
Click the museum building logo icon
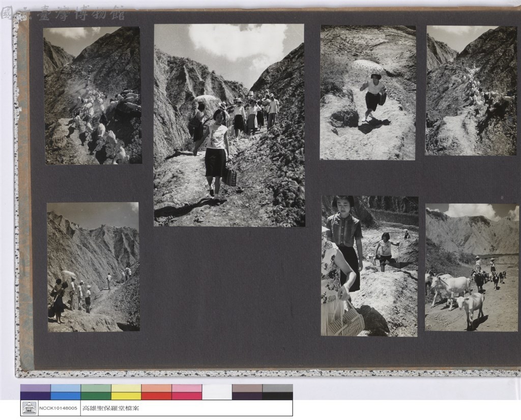29,408
